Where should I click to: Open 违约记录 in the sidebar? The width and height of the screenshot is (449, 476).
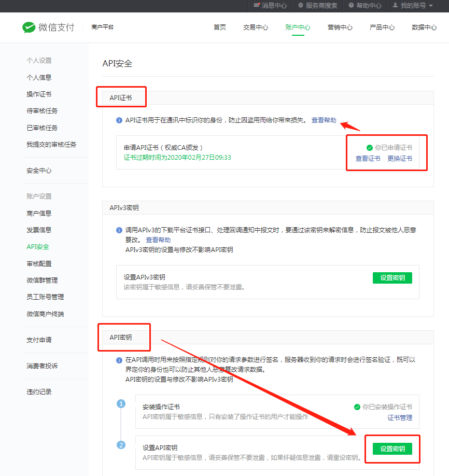(39, 392)
